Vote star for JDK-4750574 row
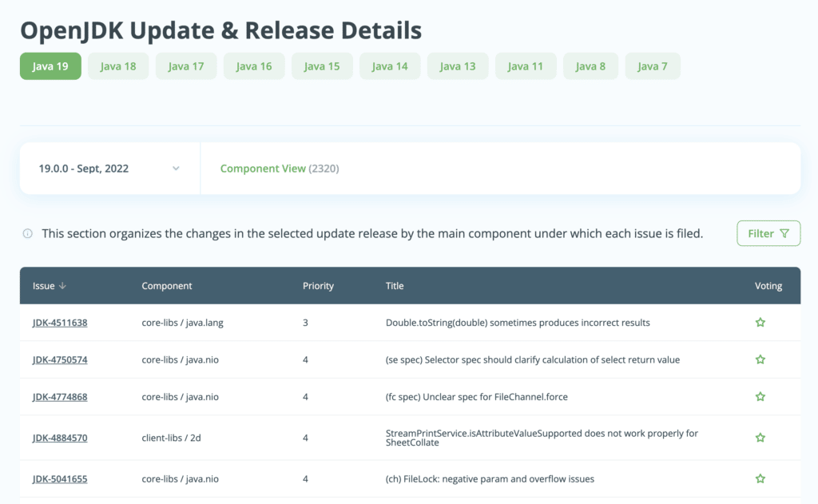Image resolution: width=818 pixels, height=504 pixels. pos(760,359)
